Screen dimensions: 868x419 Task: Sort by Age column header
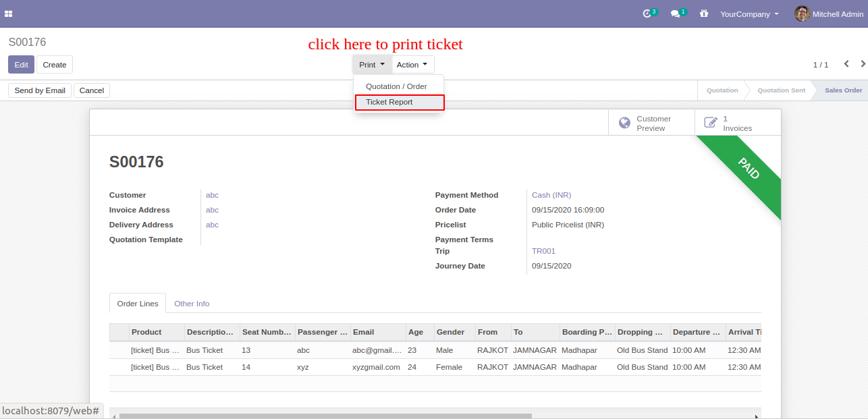(420, 332)
